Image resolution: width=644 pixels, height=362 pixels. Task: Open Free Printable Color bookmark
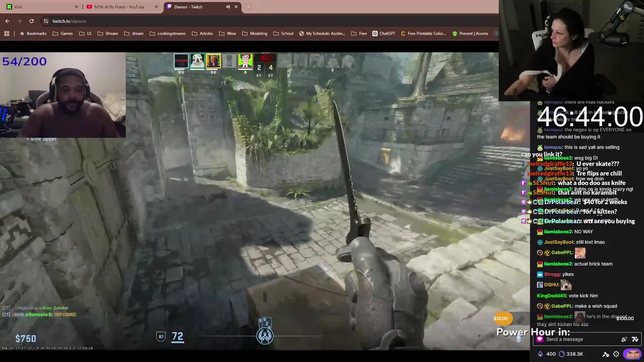pos(423,34)
